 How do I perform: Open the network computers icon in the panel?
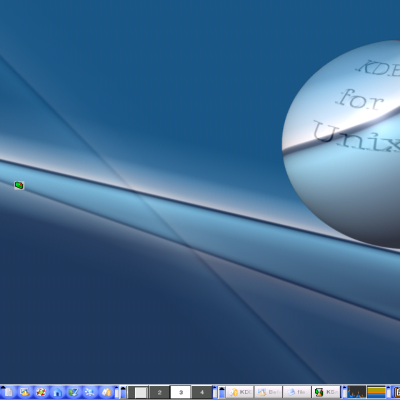click(x=89, y=392)
